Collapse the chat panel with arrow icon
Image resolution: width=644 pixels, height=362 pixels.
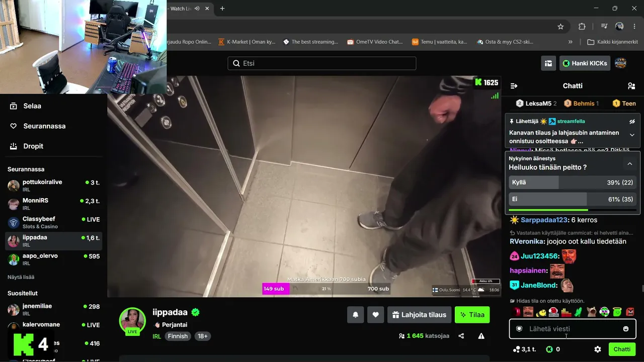[514, 86]
